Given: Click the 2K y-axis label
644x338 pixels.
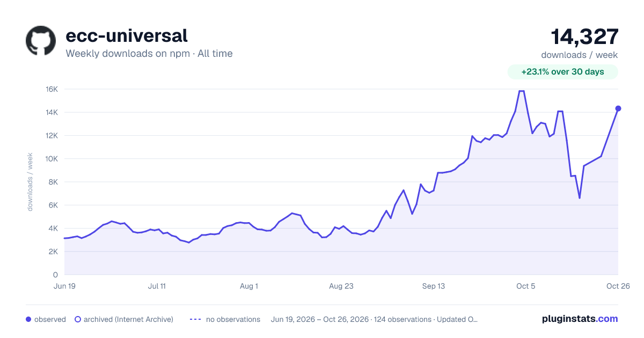Looking at the screenshot, I should coord(53,252).
